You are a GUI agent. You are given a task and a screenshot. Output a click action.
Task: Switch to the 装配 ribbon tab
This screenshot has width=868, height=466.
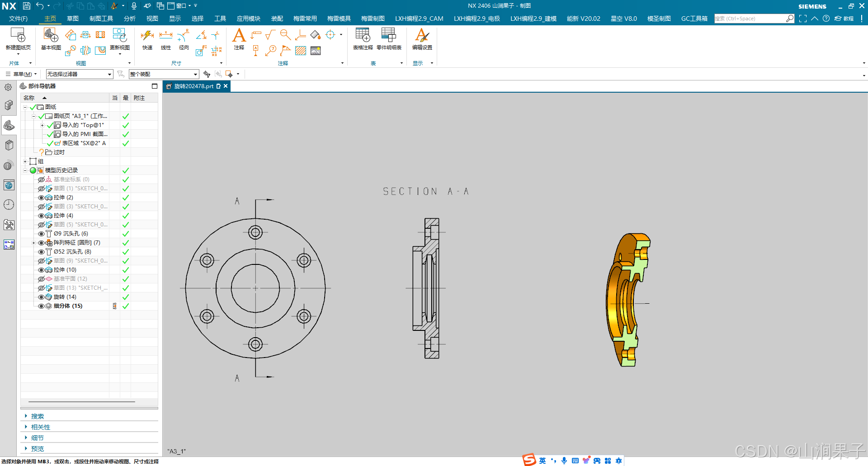click(277, 19)
